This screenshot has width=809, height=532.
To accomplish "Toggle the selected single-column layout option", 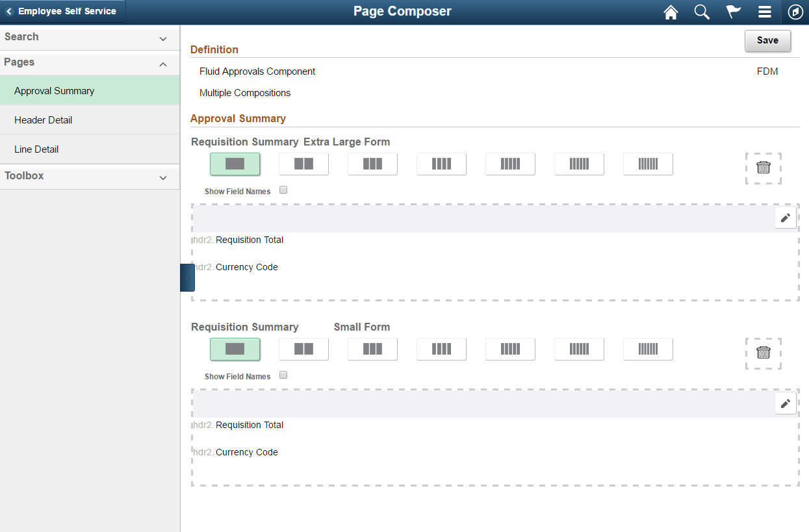I will (x=235, y=164).
